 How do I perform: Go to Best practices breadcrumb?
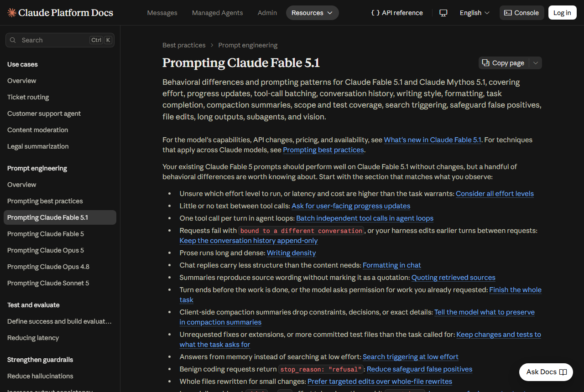coord(184,45)
